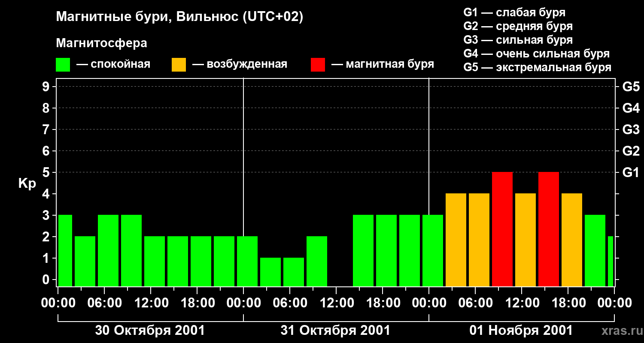The height and width of the screenshot is (343, 644).
Task: Click the 'Магнитосфера' subtitle
Action: [101, 43]
